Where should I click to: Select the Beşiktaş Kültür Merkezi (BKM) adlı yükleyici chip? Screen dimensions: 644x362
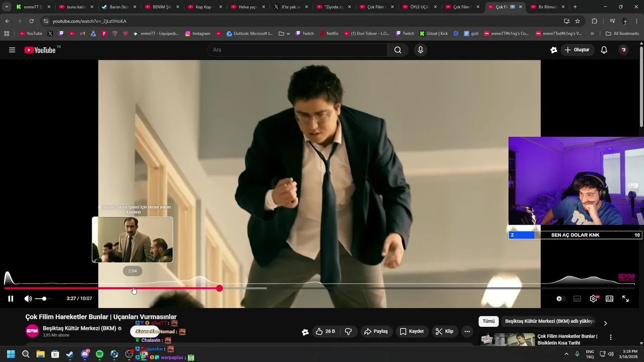pyautogui.click(x=549, y=321)
